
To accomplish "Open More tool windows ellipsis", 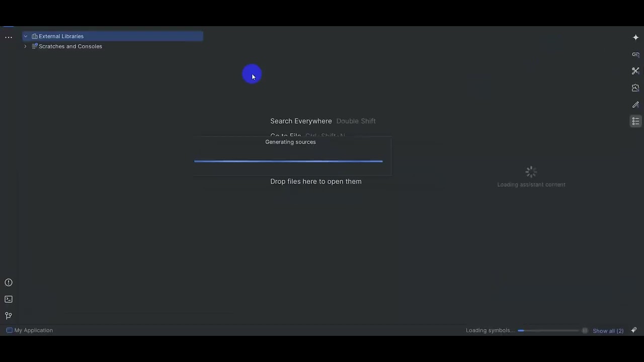I will coord(9,38).
